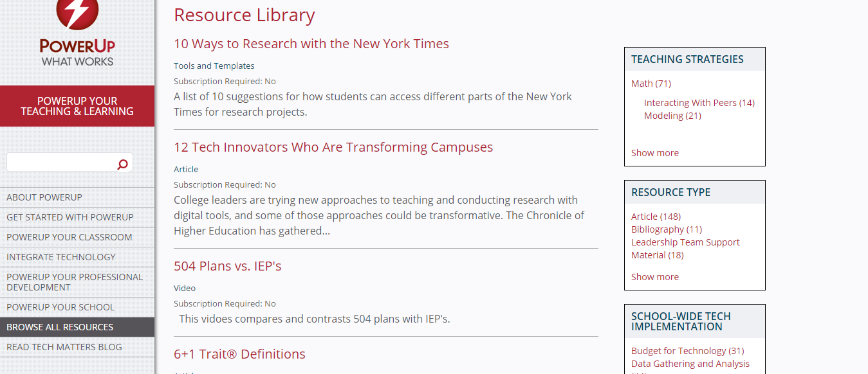Click the "POWERUP YOUR TEACHING & LEARNING" banner
Screen dimensions: 868x374
pyautogui.click(x=77, y=106)
